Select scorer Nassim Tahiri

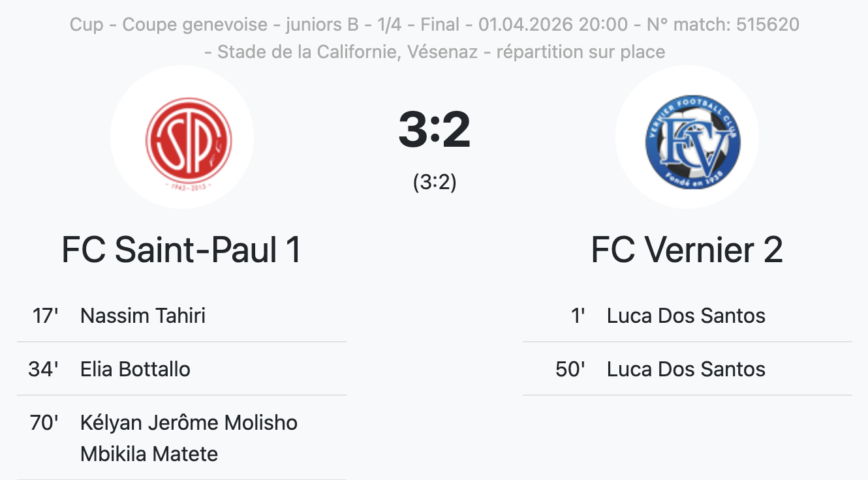[142, 316]
